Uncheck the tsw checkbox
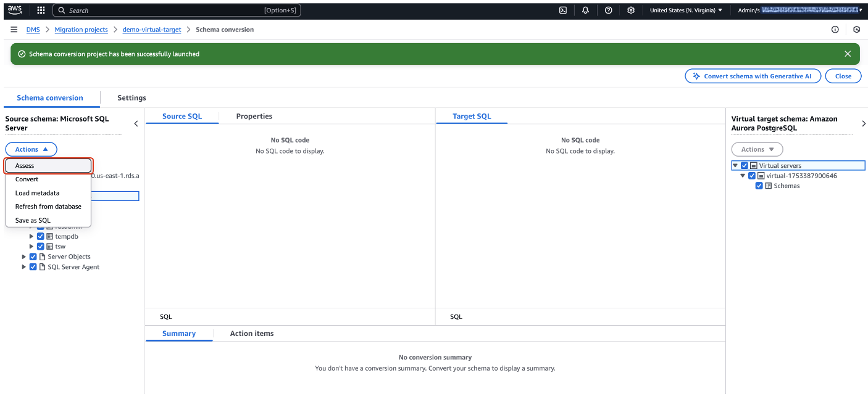The image size is (868, 407). pos(41,247)
